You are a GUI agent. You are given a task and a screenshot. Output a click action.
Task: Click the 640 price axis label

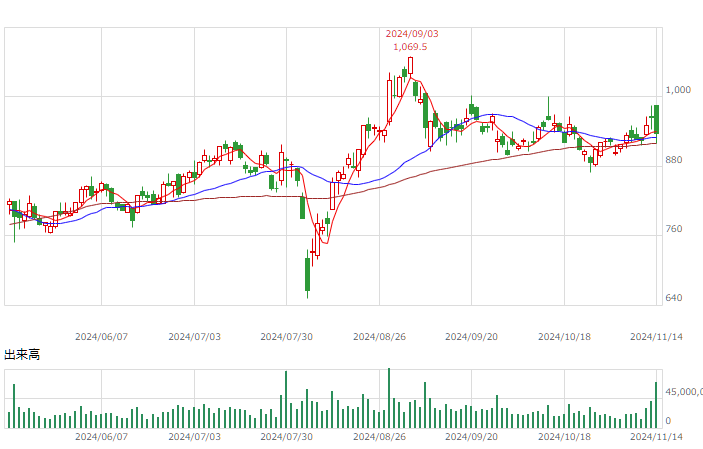click(674, 298)
